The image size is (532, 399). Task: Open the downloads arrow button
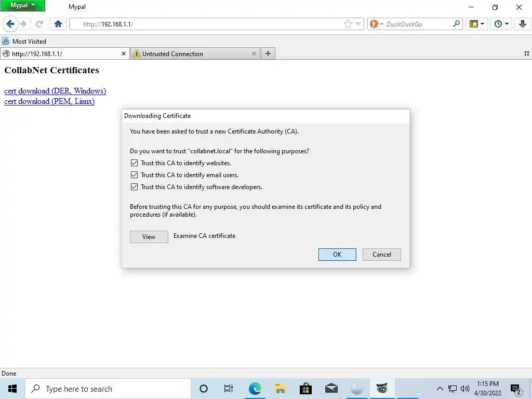pos(523,24)
